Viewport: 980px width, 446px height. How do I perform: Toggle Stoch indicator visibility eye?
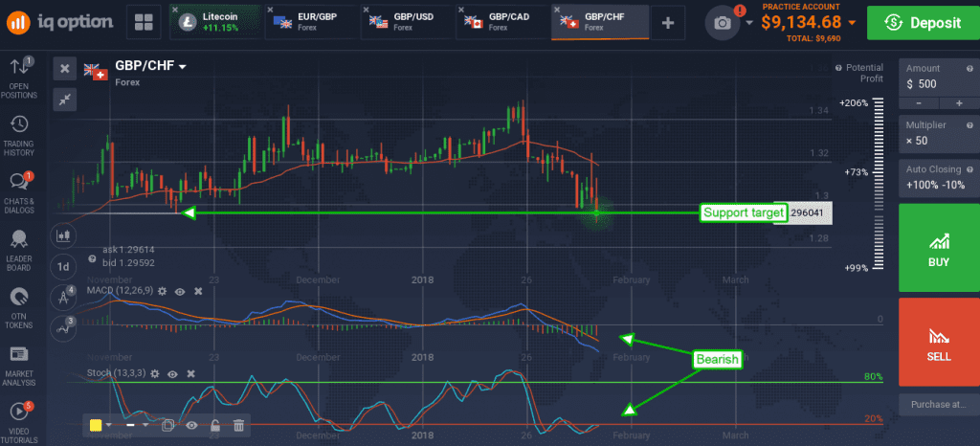172,373
